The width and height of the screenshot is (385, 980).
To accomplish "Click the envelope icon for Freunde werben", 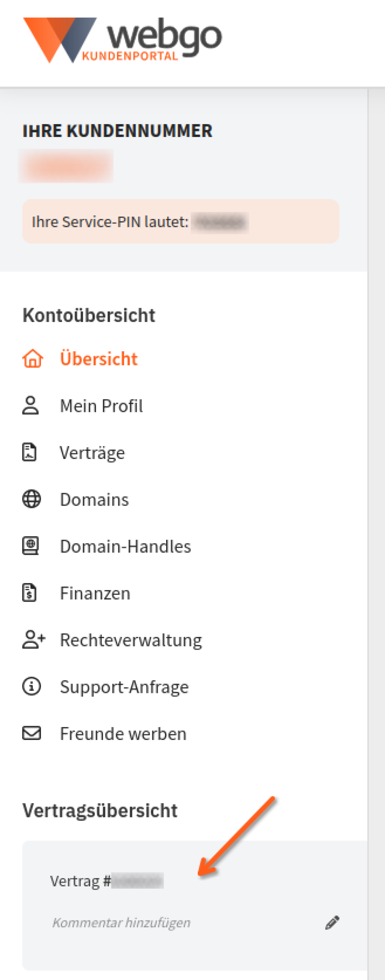I will click(32, 733).
